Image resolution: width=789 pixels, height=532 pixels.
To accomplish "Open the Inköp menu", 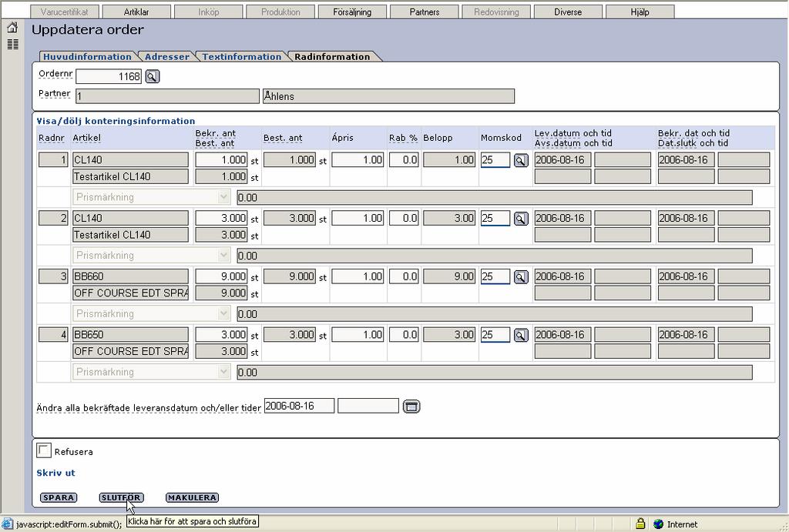I will [208, 12].
